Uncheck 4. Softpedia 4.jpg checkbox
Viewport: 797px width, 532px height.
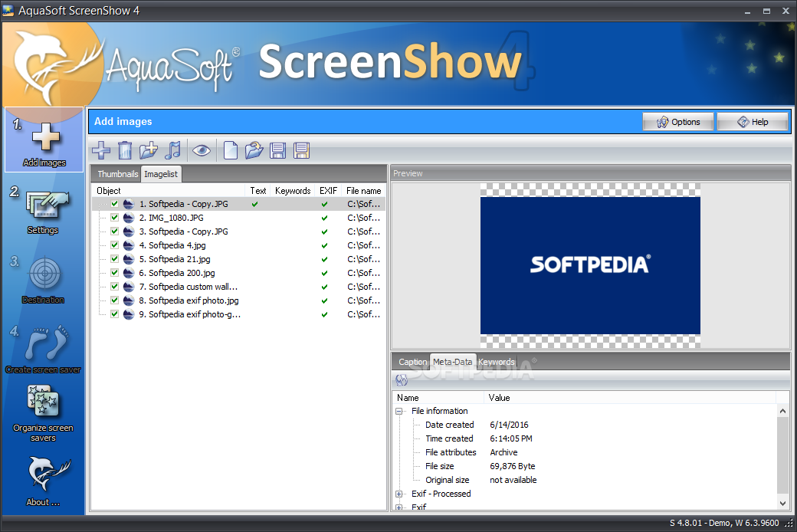click(x=114, y=245)
